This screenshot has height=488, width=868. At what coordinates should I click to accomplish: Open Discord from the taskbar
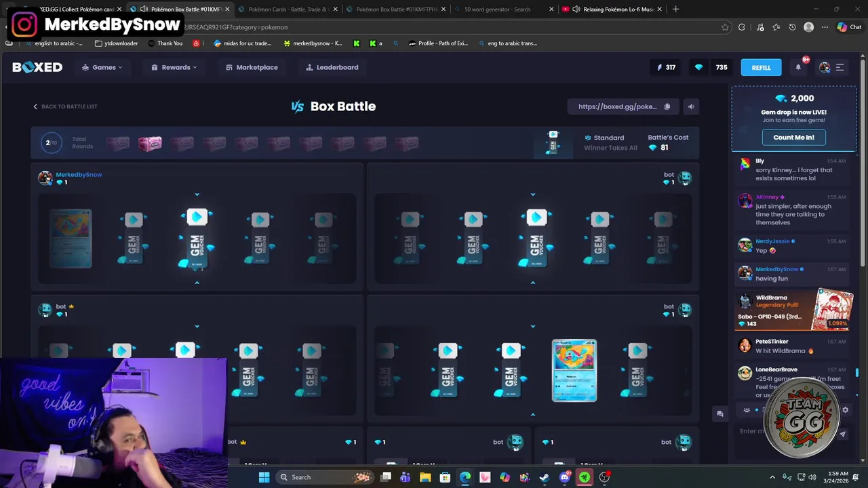pos(564,477)
